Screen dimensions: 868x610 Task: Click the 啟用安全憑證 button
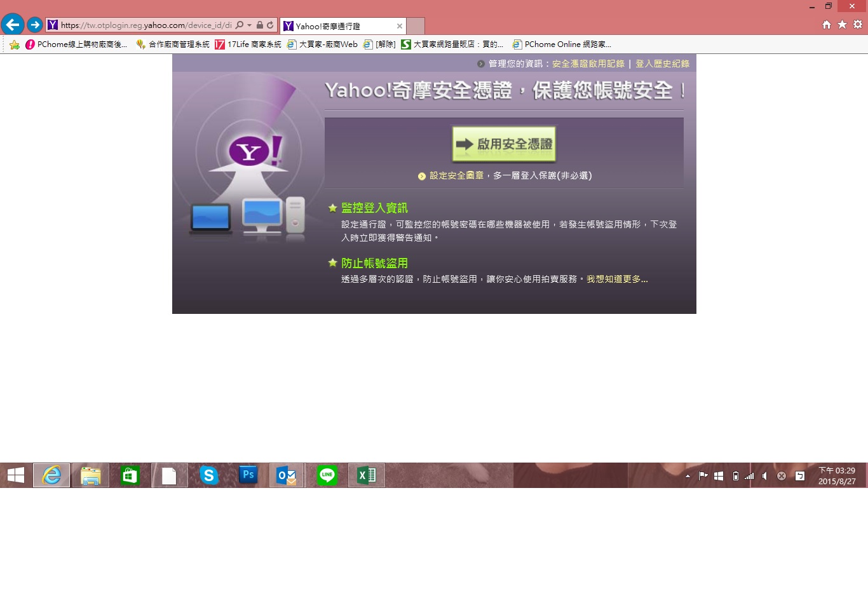click(504, 144)
